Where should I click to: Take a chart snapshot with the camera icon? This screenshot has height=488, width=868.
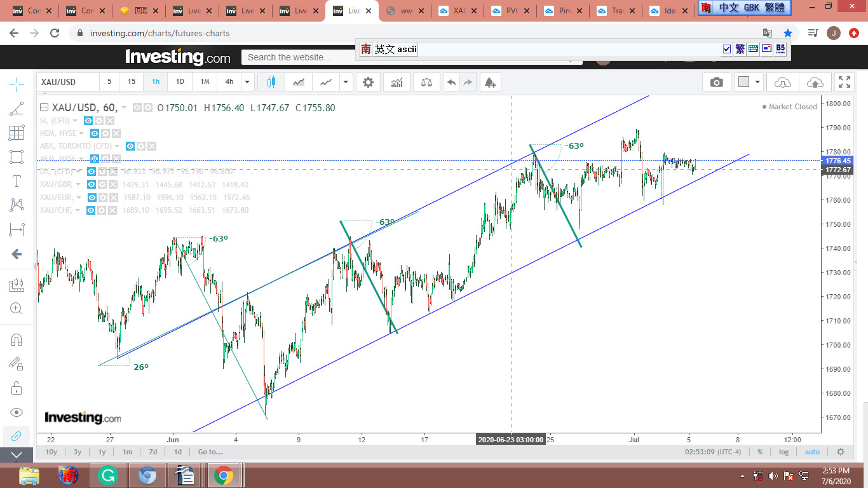tap(716, 82)
